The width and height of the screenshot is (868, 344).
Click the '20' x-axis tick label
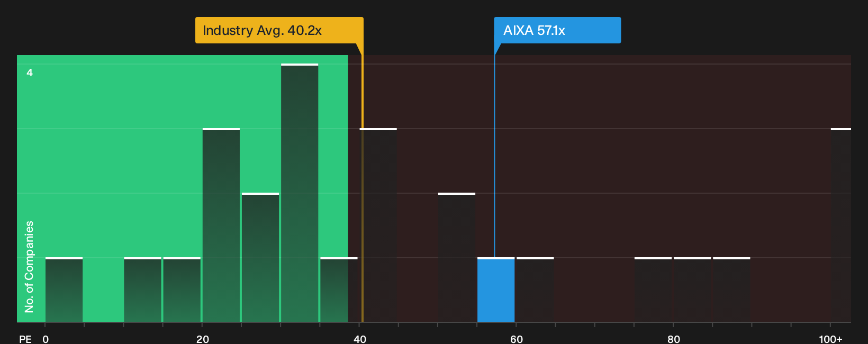[x=203, y=339]
